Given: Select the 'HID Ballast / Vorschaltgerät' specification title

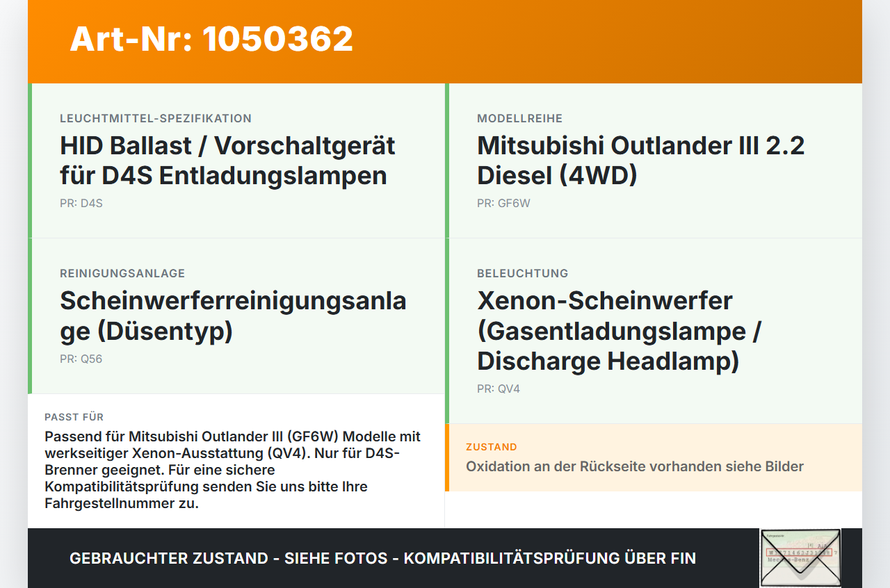Looking at the screenshot, I should (x=227, y=161).
